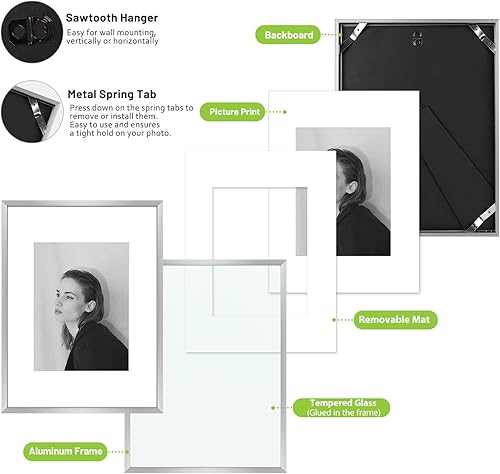Click the top-left spring tab on backboard

(354, 35)
